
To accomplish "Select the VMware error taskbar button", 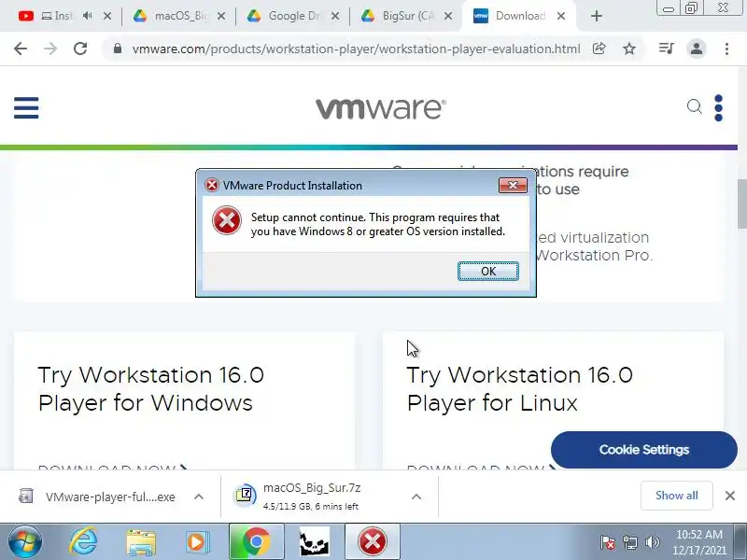I will click(372, 542).
